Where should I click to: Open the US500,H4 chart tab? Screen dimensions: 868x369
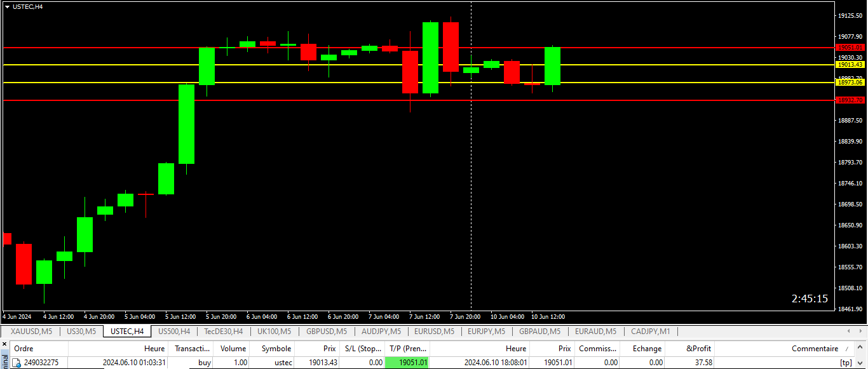173,331
